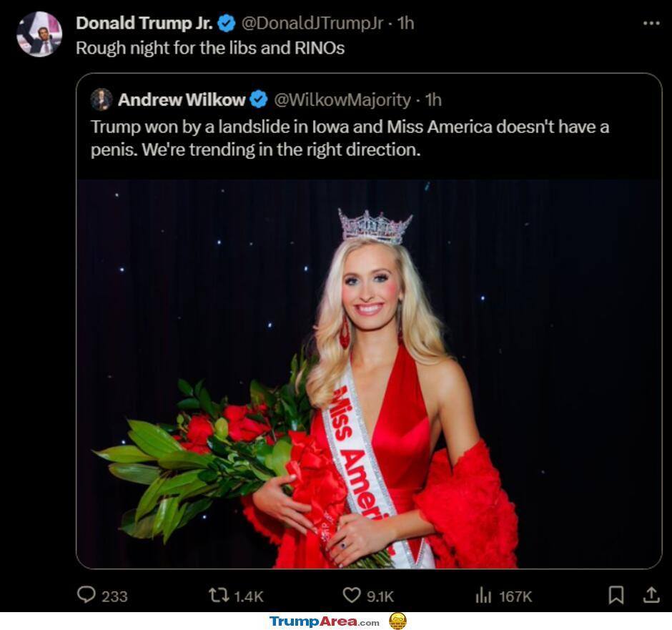This screenshot has width=672, height=630.
Task: Open Donald Trump Jr. profile avatar
Action: coord(39,34)
